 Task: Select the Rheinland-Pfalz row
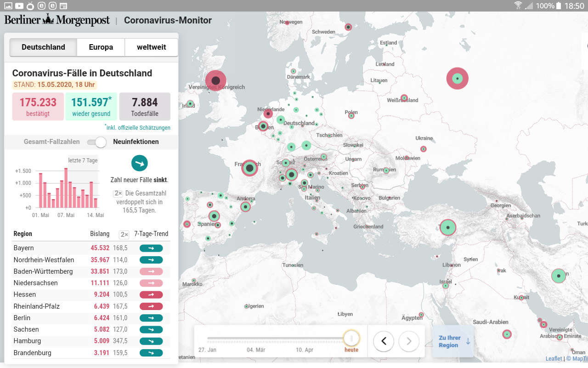(x=91, y=306)
